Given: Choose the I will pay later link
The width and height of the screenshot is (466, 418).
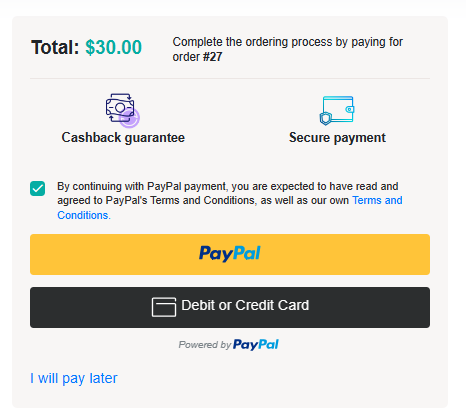Looking at the screenshot, I should 74,378.
